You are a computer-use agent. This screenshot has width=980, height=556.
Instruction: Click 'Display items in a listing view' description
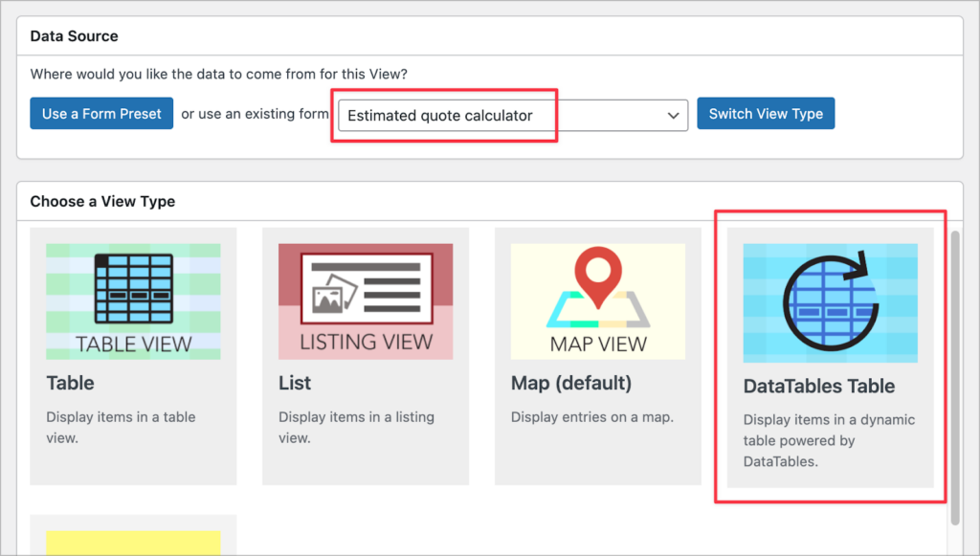point(356,428)
